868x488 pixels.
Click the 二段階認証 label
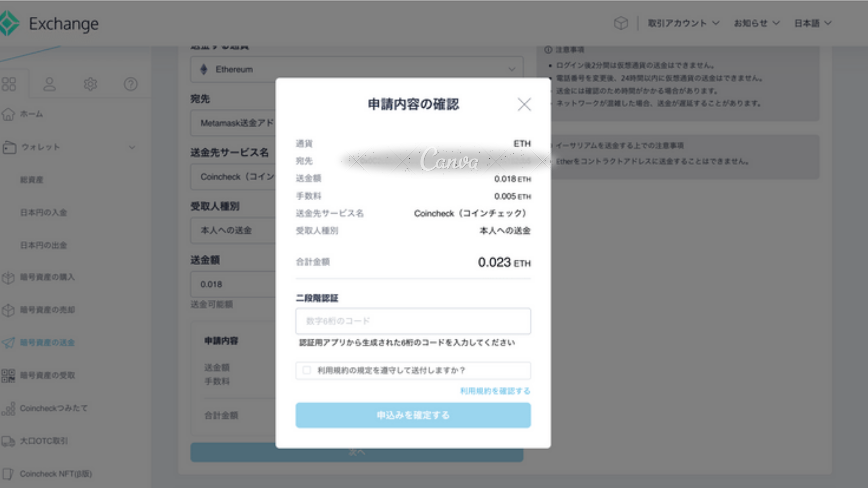coord(317,298)
